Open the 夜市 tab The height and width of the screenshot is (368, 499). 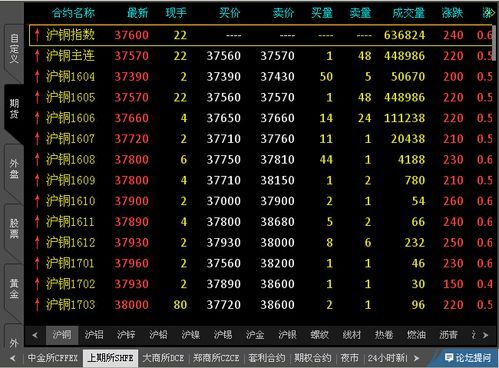[x=349, y=358]
